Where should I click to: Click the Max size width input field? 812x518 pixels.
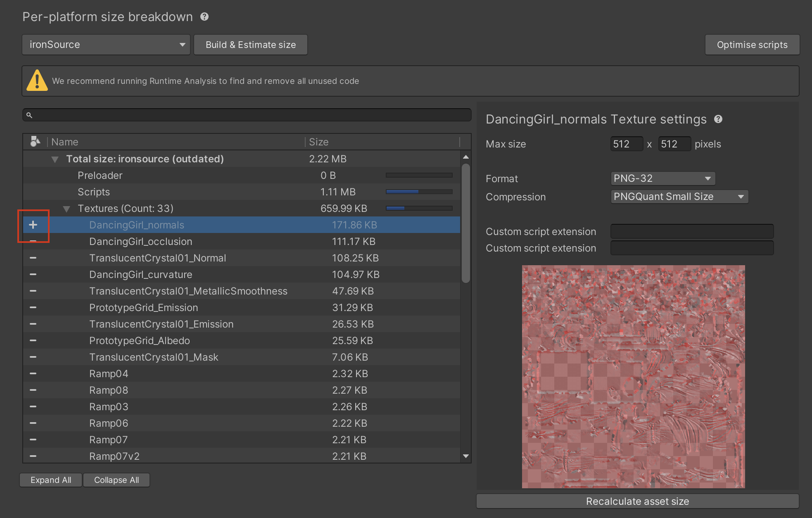[626, 144]
